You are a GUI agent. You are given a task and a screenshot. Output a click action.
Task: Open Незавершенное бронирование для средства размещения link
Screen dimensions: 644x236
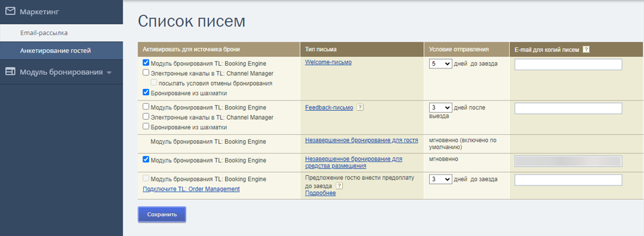(x=354, y=162)
